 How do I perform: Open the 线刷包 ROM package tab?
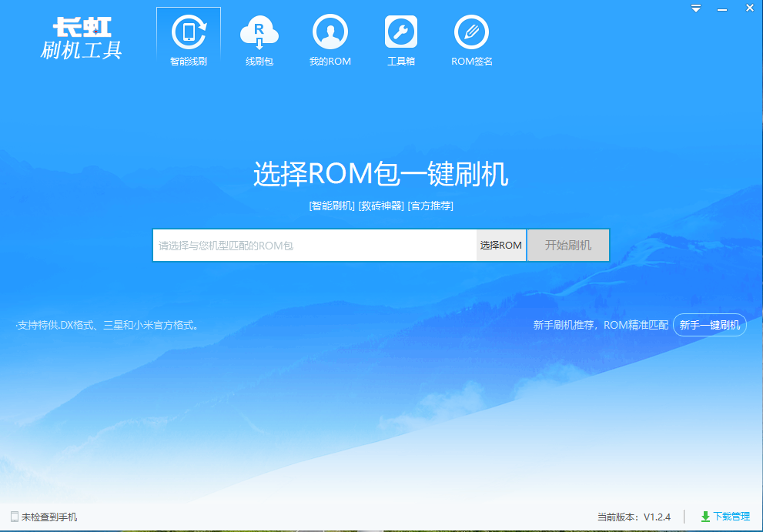[x=259, y=40]
